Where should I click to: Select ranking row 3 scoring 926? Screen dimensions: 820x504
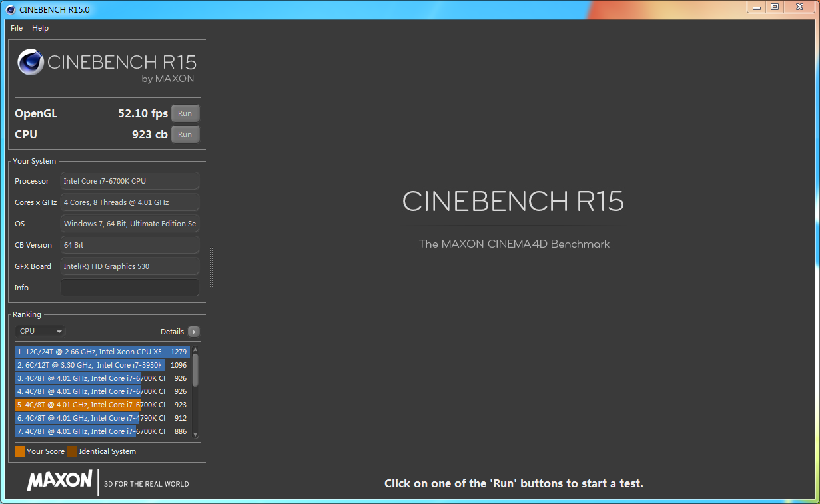coord(103,378)
